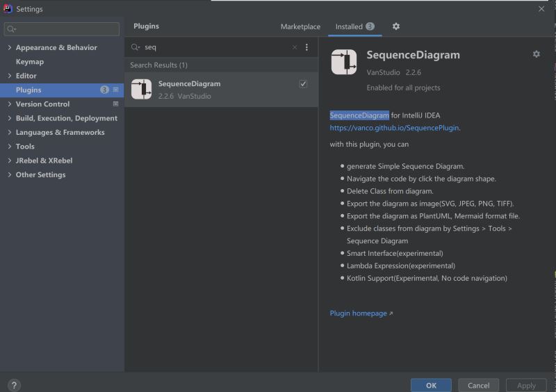
Task: Select the SequenceDiagram search result row
Action: (x=221, y=90)
